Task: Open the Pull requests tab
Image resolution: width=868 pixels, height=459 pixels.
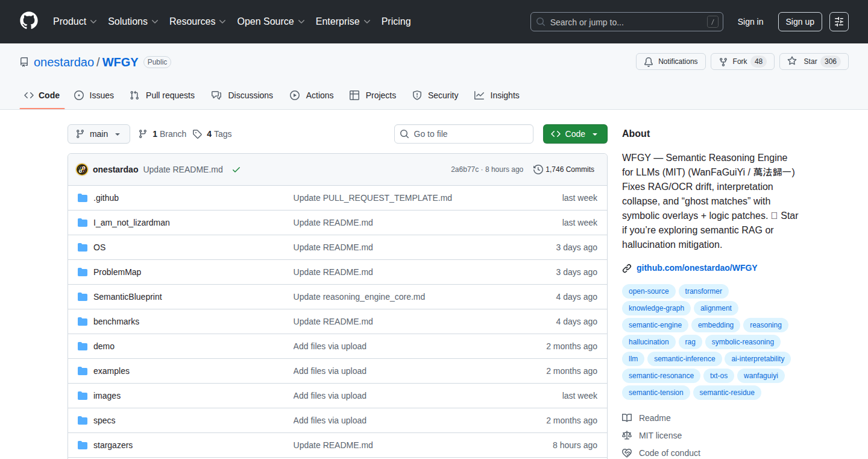Action: tap(162, 95)
